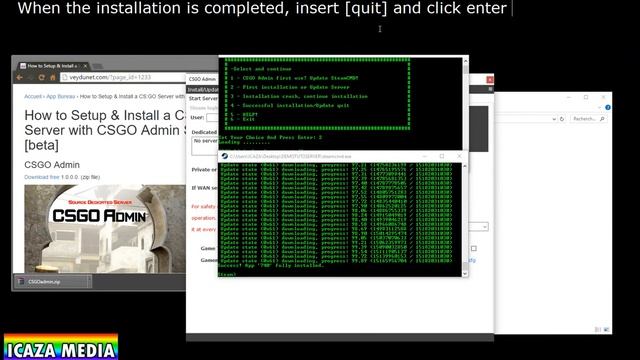Click the cfg link in CSGO Admin
Image resolution: width=640 pixels, height=360 pixels.
pyautogui.click(x=472, y=260)
